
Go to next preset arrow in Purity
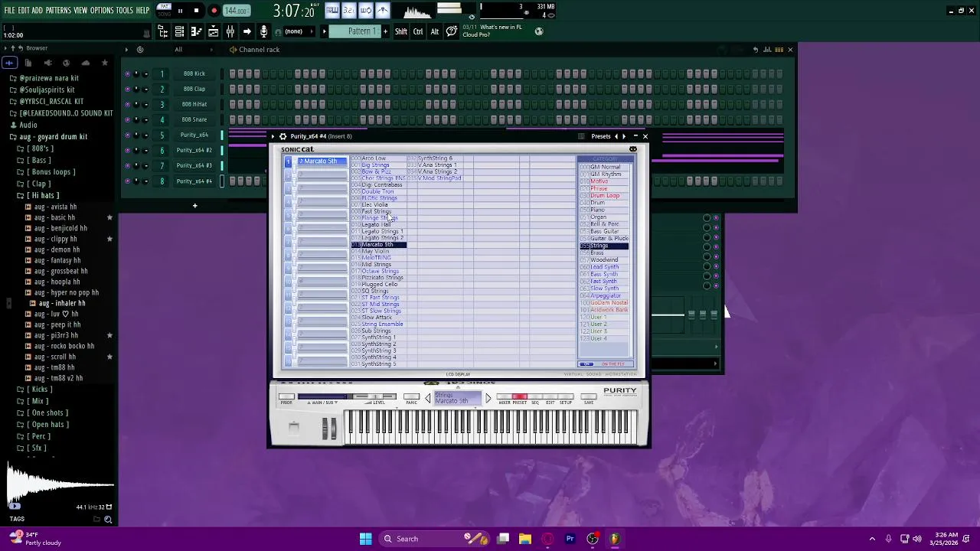[x=624, y=136]
